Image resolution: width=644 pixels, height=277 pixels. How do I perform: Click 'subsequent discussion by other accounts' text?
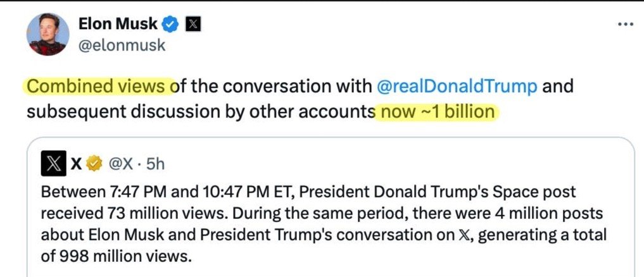point(201,111)
